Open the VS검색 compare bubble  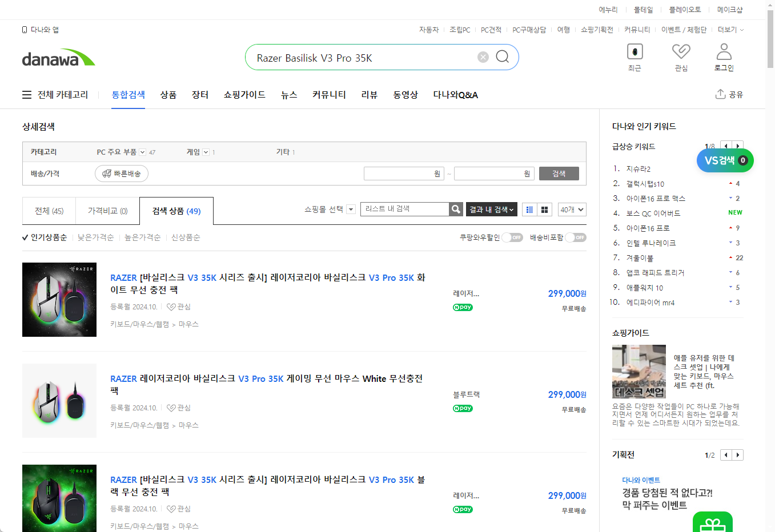pos(725,160)
